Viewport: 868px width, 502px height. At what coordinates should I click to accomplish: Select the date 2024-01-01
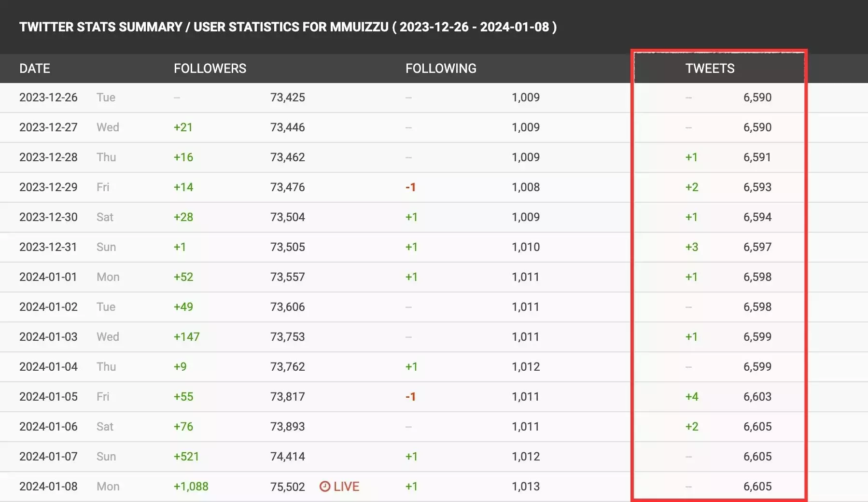(x=48, y=277)
